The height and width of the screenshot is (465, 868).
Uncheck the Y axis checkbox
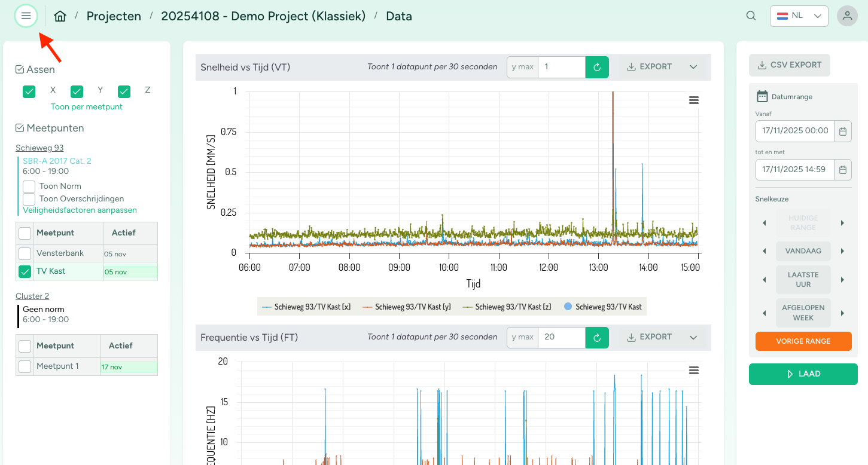[77, 91]
